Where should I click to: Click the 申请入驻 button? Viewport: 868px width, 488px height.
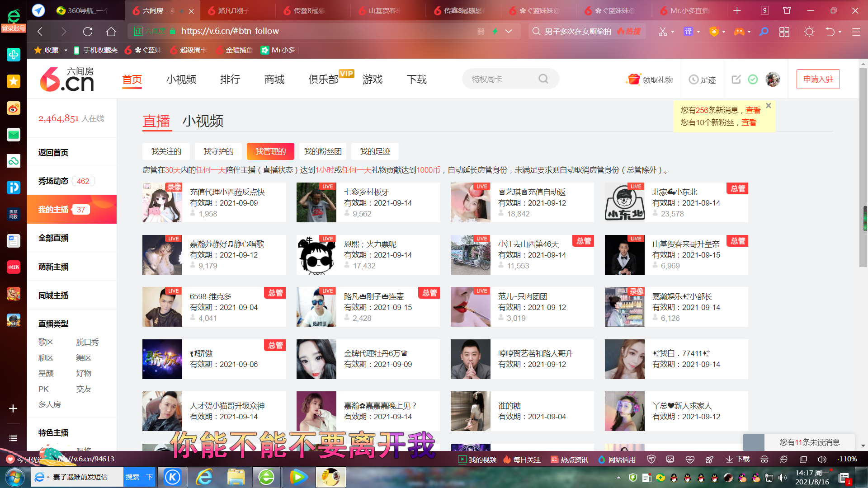pyautogui.click(x=818, y=79)
